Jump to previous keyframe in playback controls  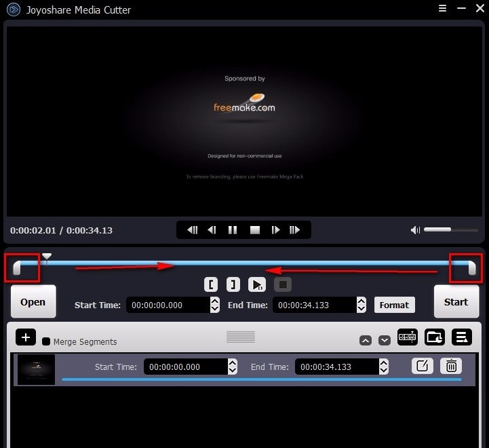(x=193, y=230)
